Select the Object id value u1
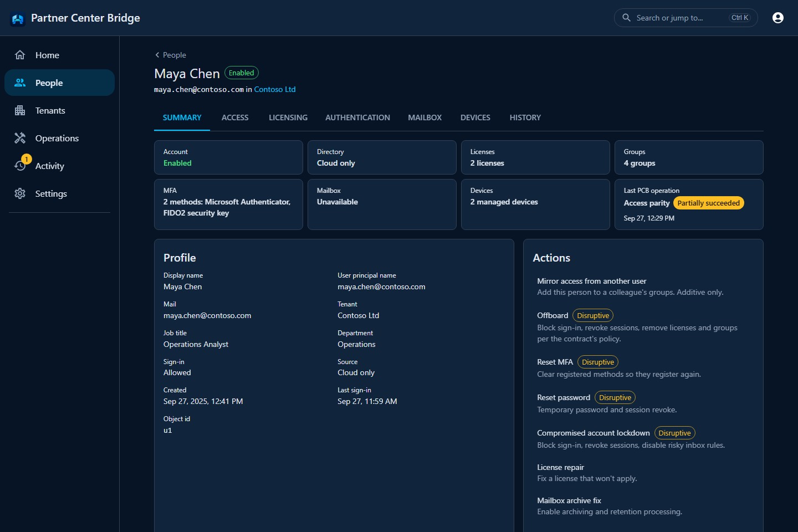Screen dimensions: 798x532 coord(167,431)
